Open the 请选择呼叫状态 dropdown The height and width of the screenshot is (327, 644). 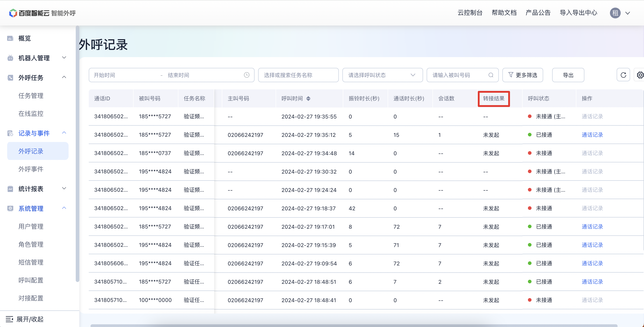click(x=383, y=75)
